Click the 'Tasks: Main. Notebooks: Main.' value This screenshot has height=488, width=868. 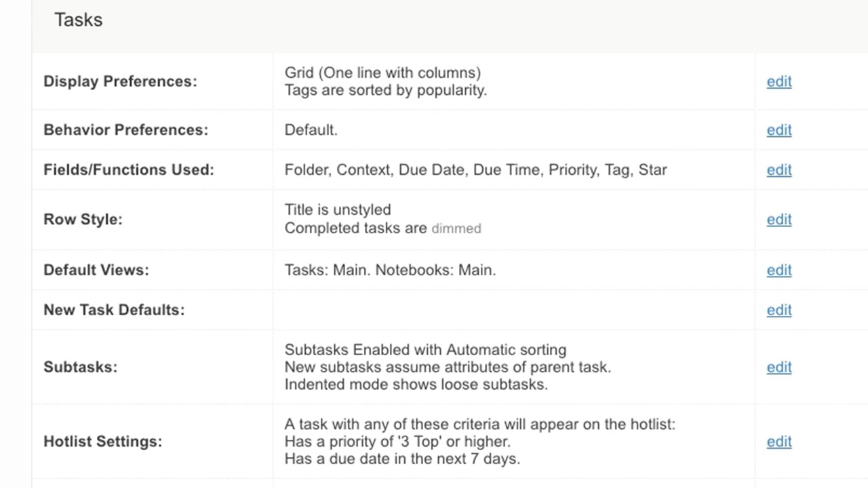(x=390, y=270)
